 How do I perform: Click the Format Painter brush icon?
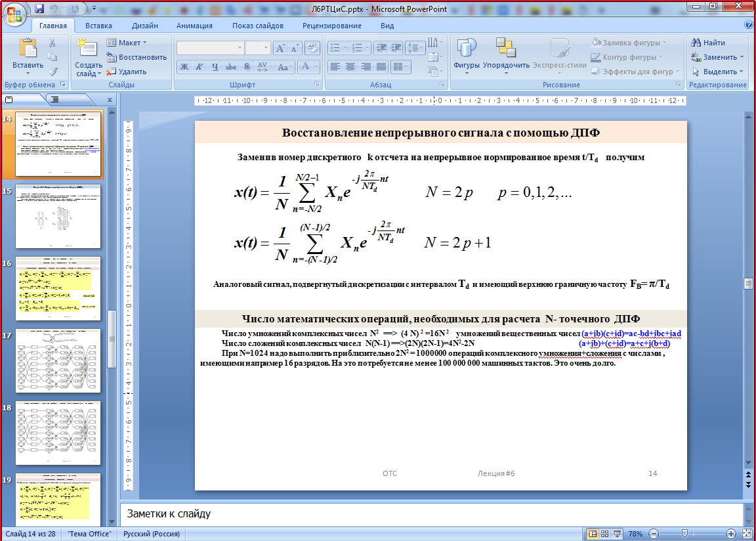click(x=52, y=72)
